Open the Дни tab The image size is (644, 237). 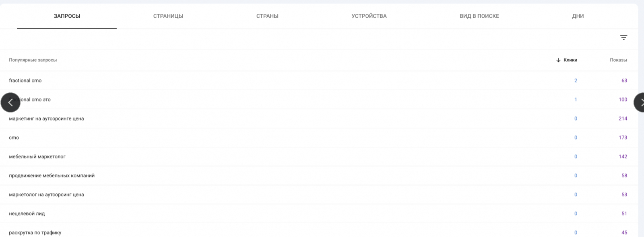[x=578, y=16]
